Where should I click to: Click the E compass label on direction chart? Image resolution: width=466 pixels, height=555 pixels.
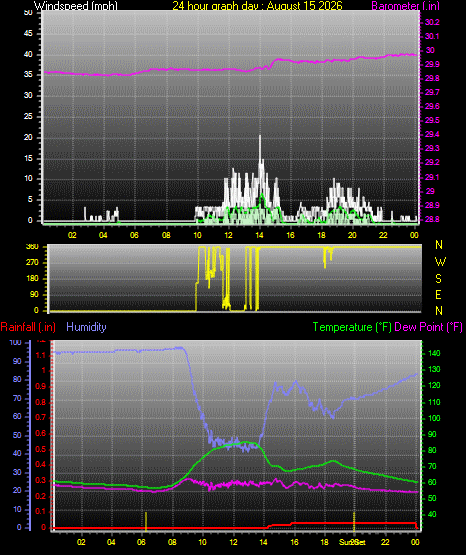pos(438,294)
